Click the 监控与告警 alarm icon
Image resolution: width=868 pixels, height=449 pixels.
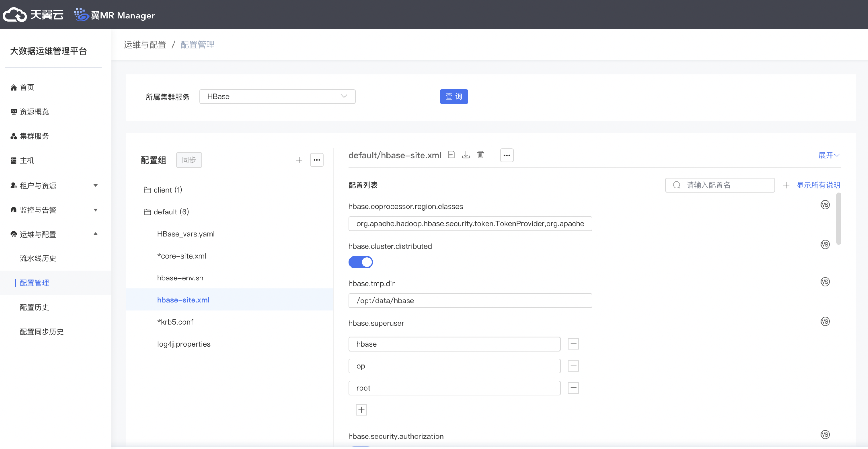13,210
